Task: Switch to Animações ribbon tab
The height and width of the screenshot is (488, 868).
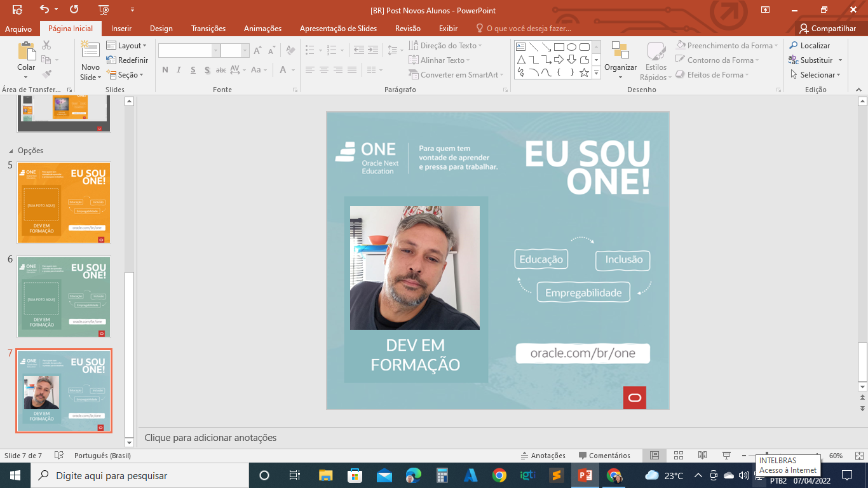Action: [262, 29]
